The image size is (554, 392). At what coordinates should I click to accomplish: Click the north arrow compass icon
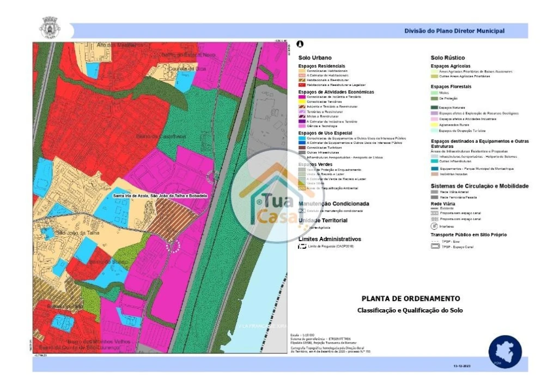click(x=300, y=44)
